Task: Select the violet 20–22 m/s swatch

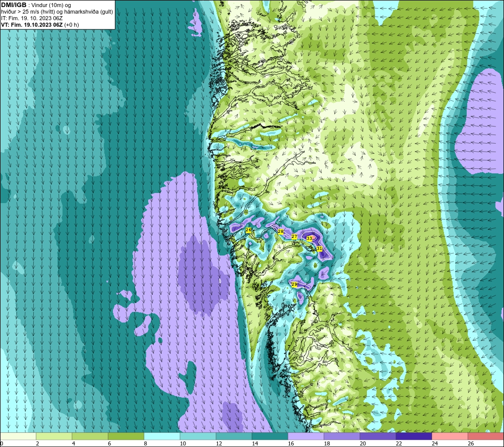Action: tap(378, 436)
